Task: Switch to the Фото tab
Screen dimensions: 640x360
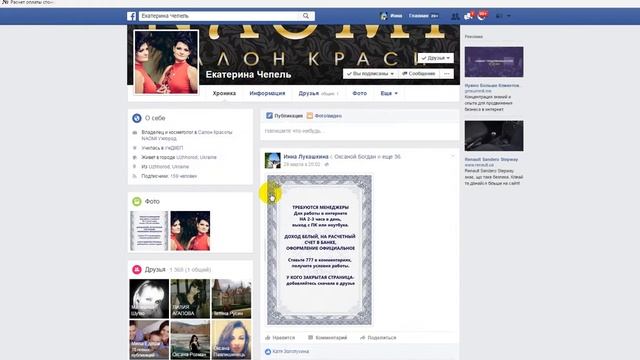Action: 360,93
